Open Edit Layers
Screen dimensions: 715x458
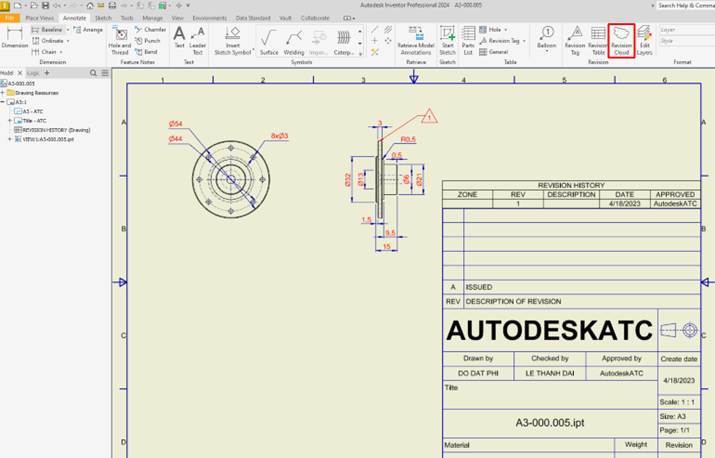pos(644,41)
